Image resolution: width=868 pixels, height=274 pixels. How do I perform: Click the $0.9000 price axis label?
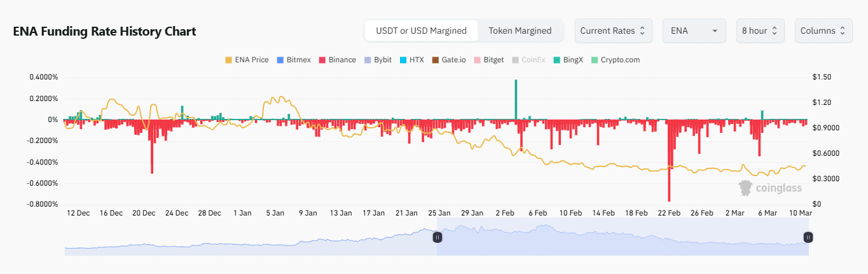coord(825,128)
